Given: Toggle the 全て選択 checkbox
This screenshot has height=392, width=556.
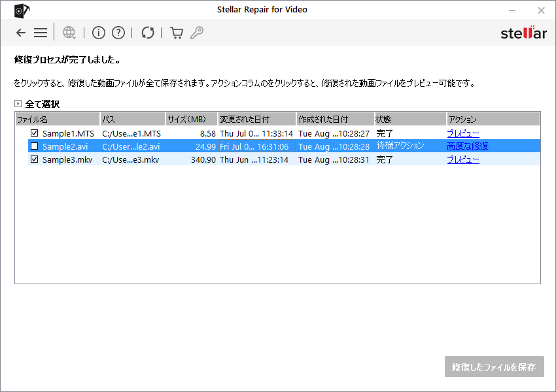Looking at the screenshot, I should point(18,104).
